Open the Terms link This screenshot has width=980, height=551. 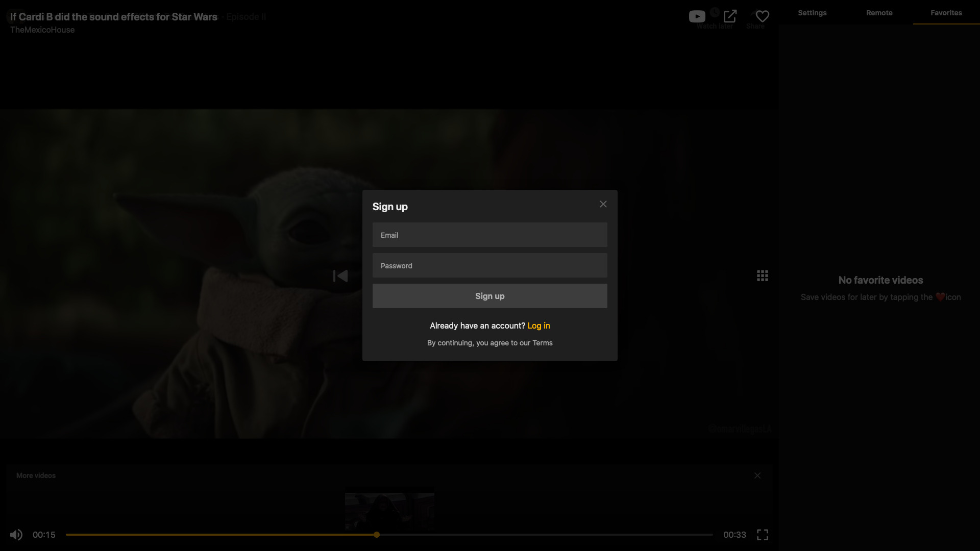click(x=542, y=343)
